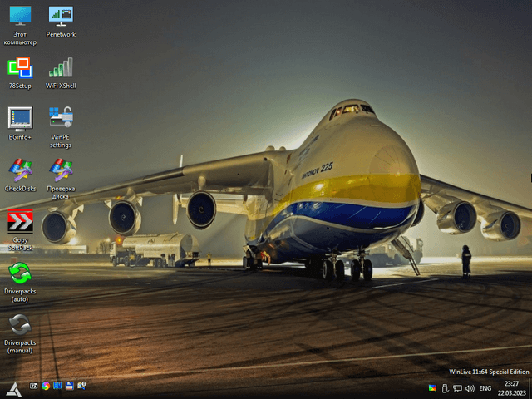Run the Driverpacks (manual) shortcut
This screenshot has height=399, width=532.
point(19,325)
